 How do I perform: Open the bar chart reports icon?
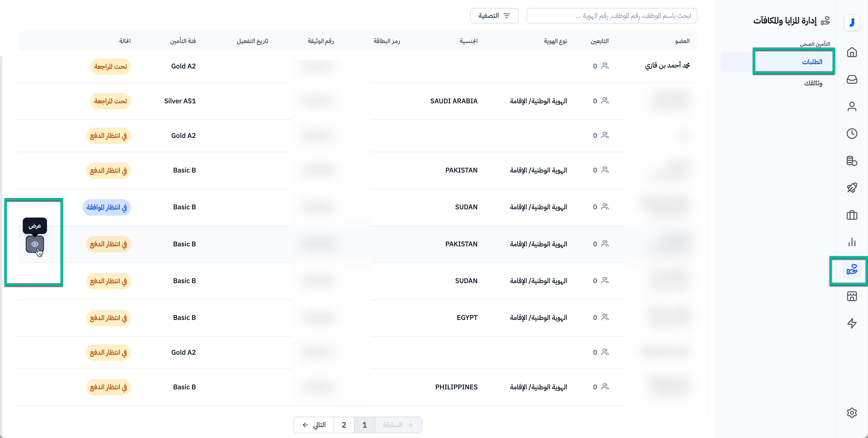[x=852, y=242]
